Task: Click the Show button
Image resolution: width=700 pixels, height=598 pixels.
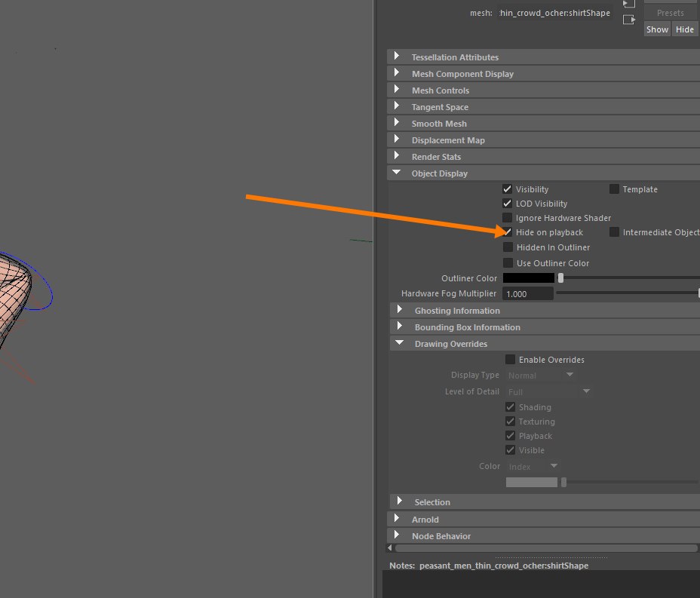Action: pyautogui.click(x=657, y=29)
